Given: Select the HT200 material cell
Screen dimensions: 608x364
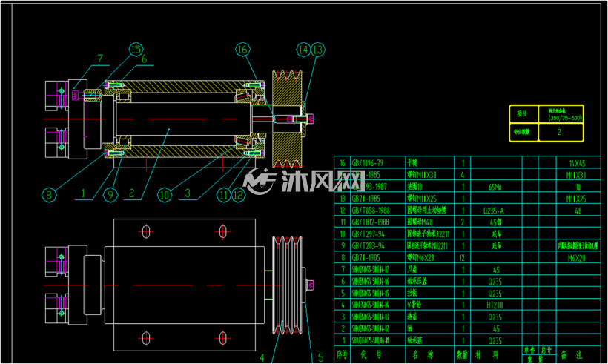Looking at the screenshot, I should tap(495, 305).
